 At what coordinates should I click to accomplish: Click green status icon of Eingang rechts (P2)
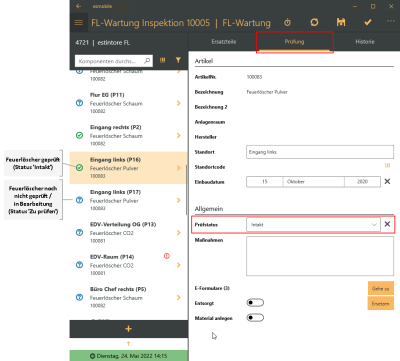coord(79,135)
